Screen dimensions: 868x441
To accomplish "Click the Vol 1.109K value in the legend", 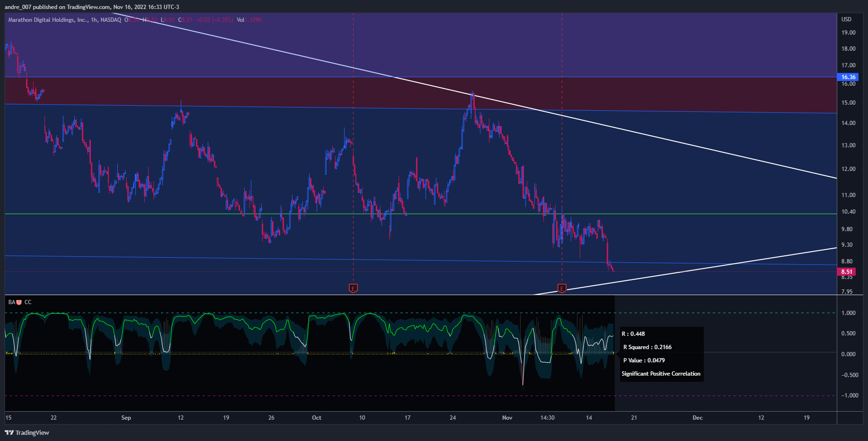I will [249, 20].
